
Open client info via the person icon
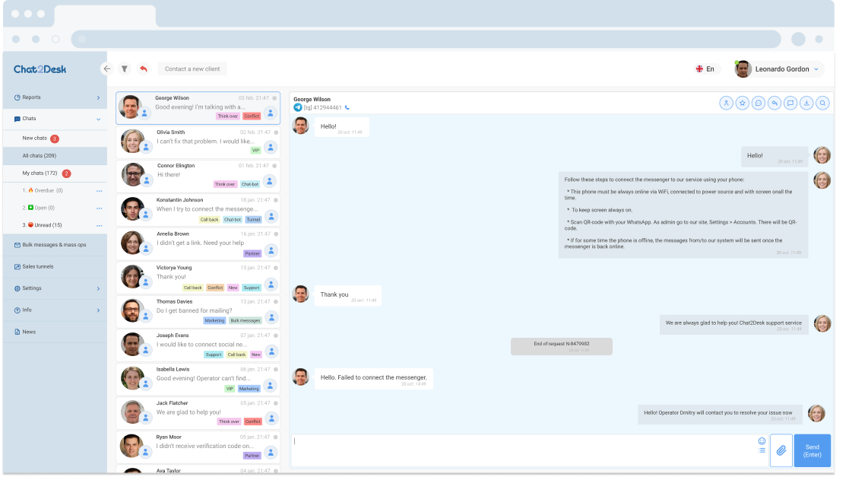pos(727,102)
